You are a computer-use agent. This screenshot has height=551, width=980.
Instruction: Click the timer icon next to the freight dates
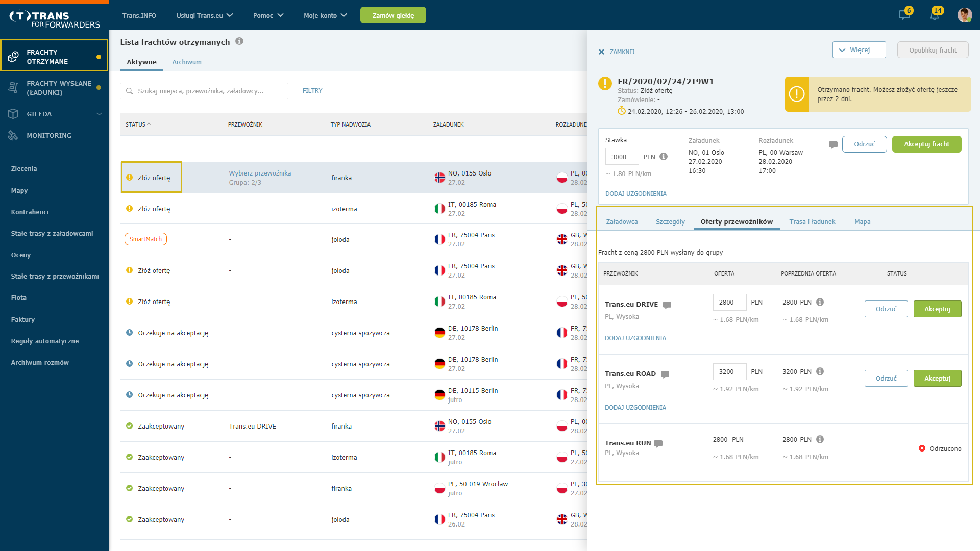(621, 111)
